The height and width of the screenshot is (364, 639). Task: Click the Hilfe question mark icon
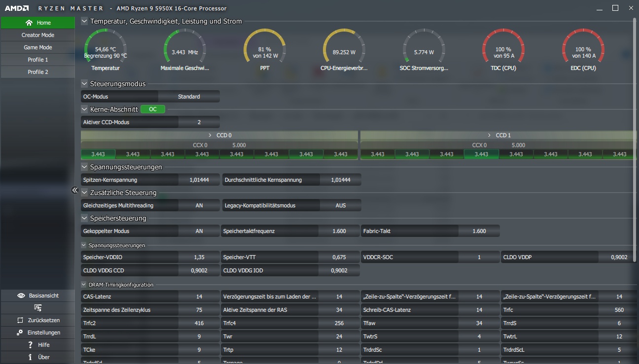[30, 345]
